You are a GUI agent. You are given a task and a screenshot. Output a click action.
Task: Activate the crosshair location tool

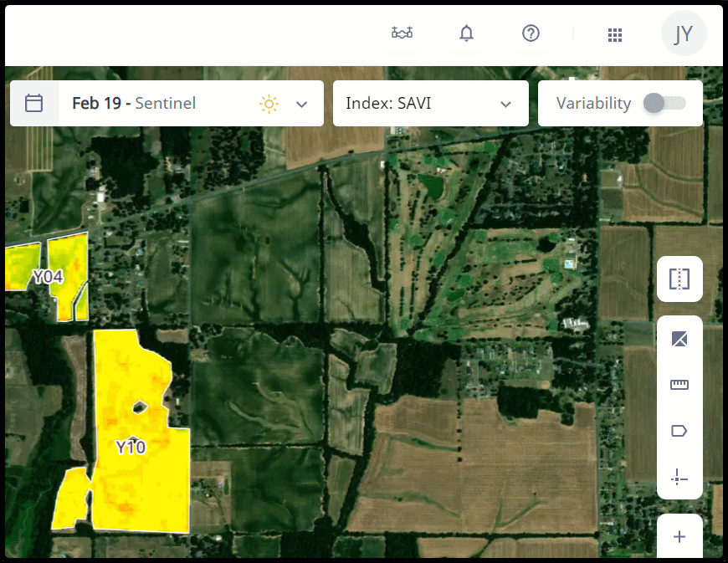click(679, 478)
